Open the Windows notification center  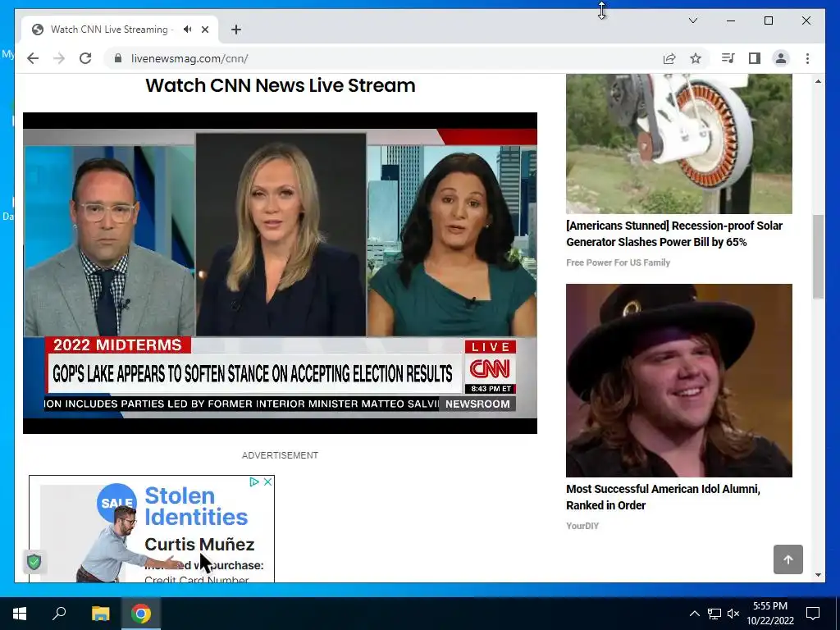point(813,614)
